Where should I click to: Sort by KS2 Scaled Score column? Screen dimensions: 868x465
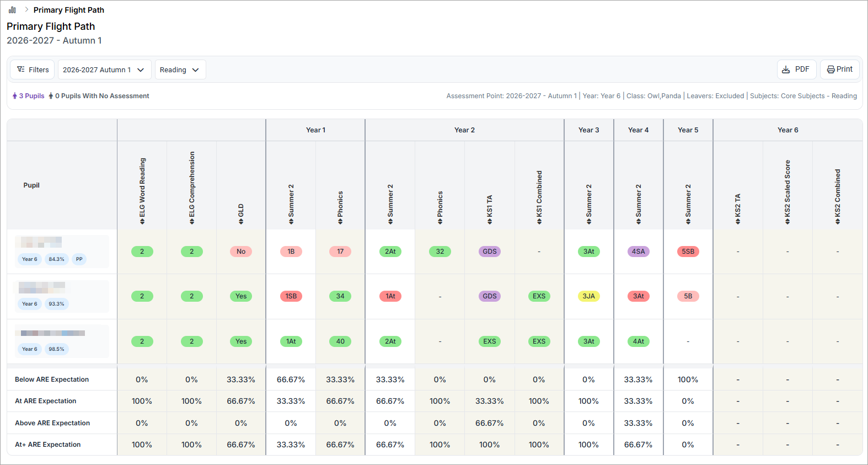point(787,221)
